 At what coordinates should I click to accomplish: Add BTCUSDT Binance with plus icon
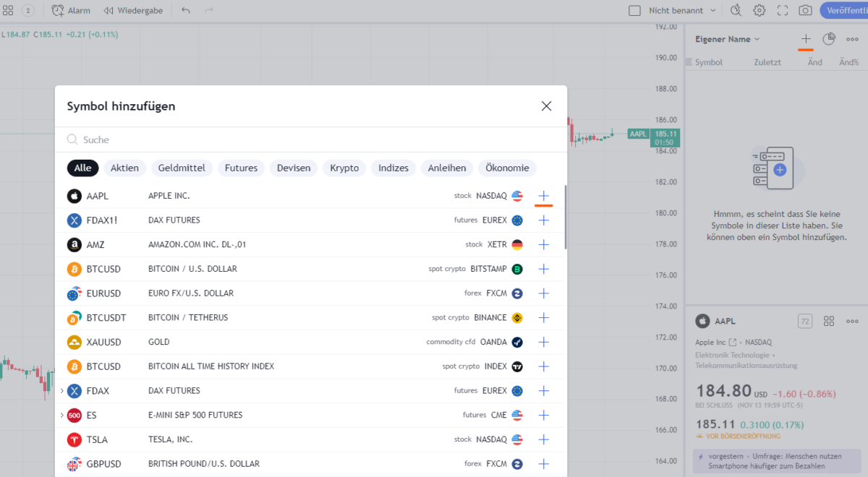pyautogui.click(x=544, y=317)
